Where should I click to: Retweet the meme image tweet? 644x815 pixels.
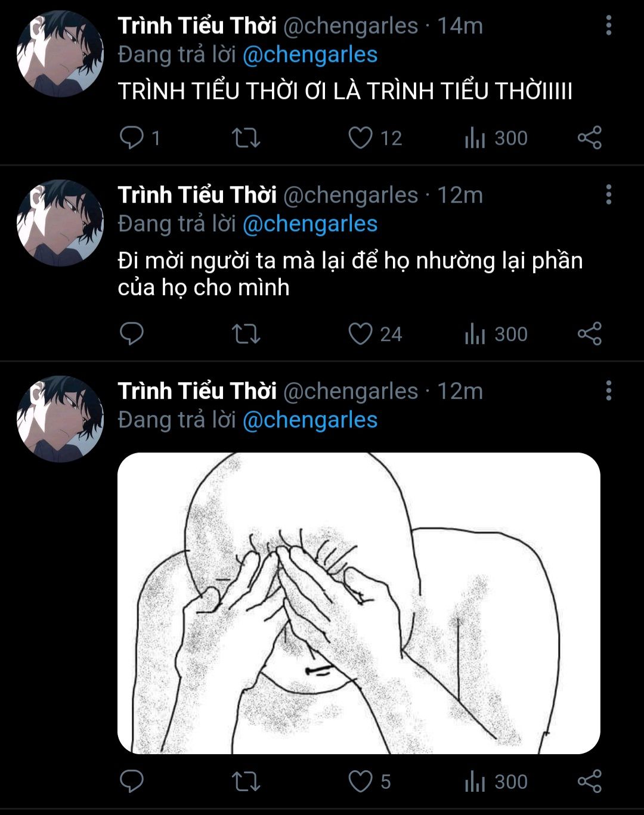[x=246, y=781]
